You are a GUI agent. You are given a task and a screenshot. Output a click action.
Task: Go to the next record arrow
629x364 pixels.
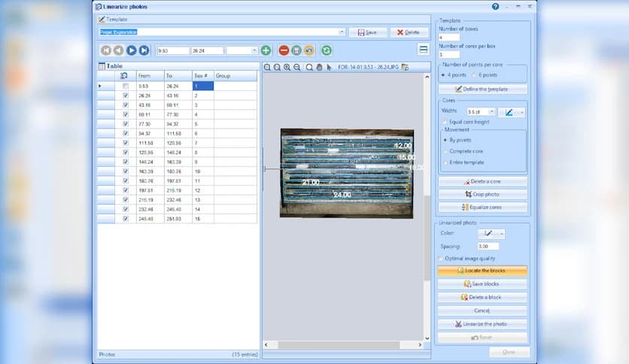point(131,50)
